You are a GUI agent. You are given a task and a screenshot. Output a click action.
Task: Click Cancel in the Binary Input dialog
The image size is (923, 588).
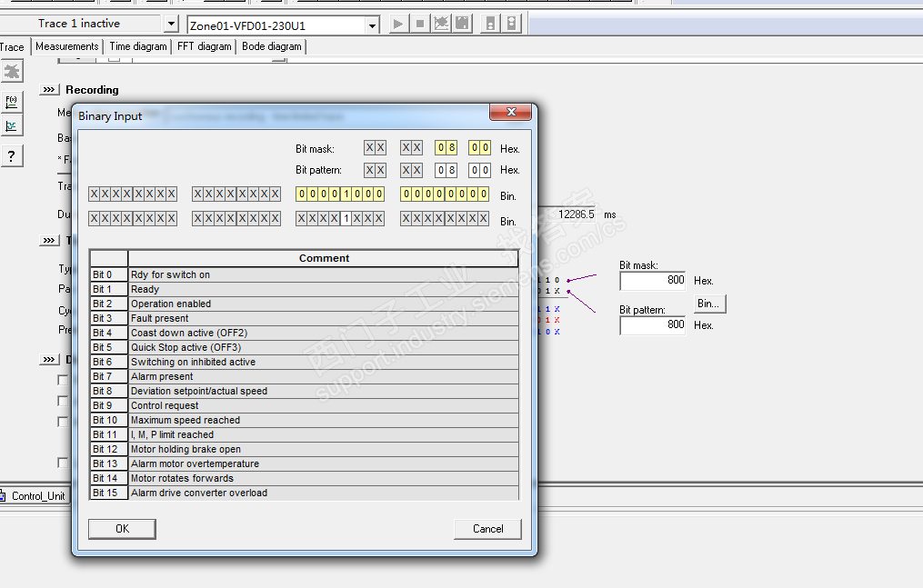[487, 529]
